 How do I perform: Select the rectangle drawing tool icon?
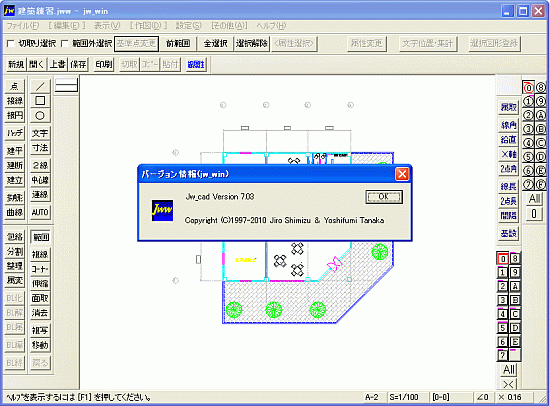pos(40,101)
